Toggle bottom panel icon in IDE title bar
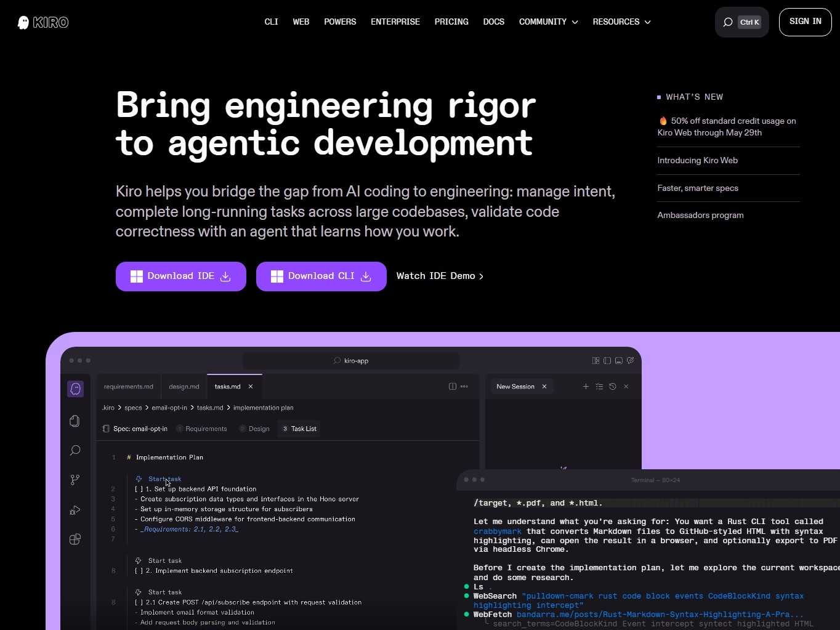 [x=619, y=361]
